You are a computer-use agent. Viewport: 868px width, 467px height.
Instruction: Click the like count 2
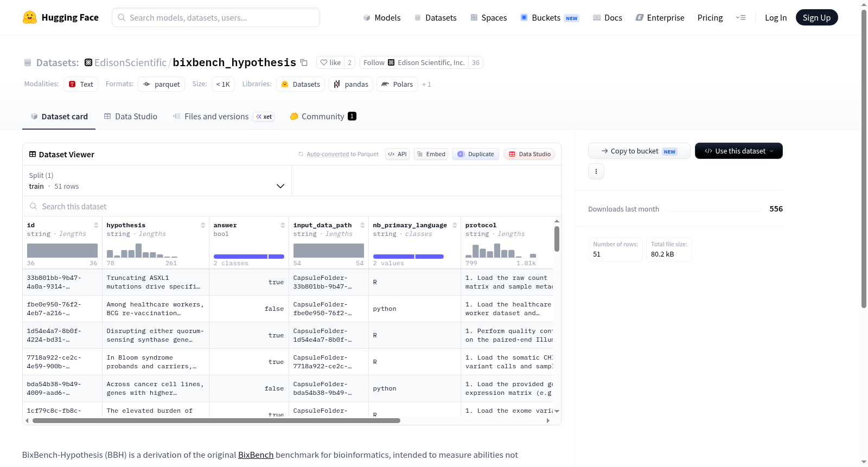coord(350,63)
